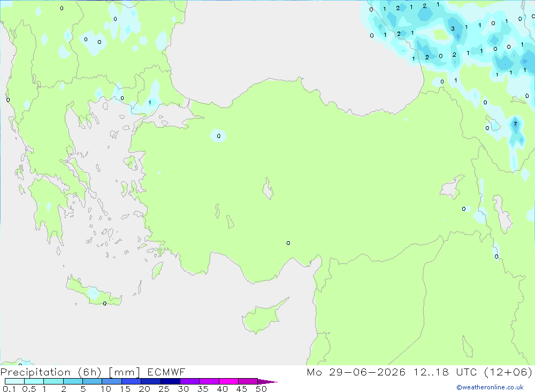Pick the 10–15 mm legend color swatch
Screen dimensions: 535x392
click(x=112, y=381)
